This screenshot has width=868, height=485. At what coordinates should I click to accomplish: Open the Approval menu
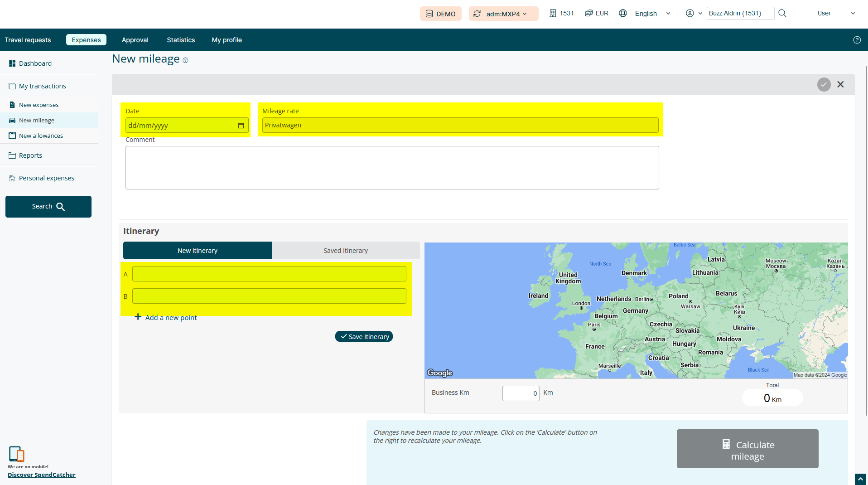[x=135, y=40]
